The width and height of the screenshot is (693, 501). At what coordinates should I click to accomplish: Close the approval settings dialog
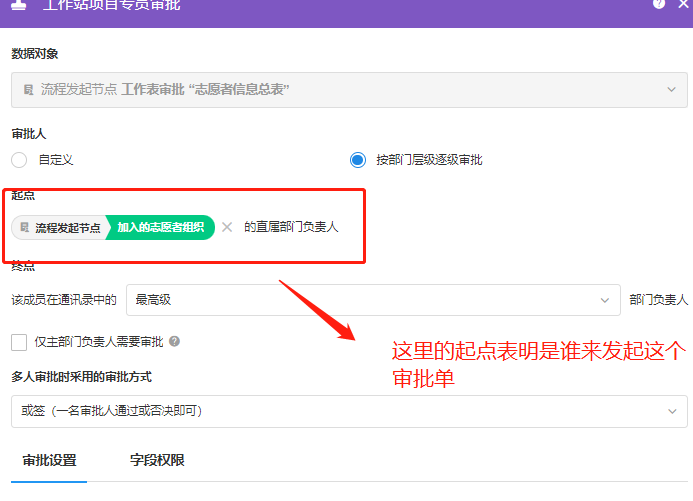683,4
